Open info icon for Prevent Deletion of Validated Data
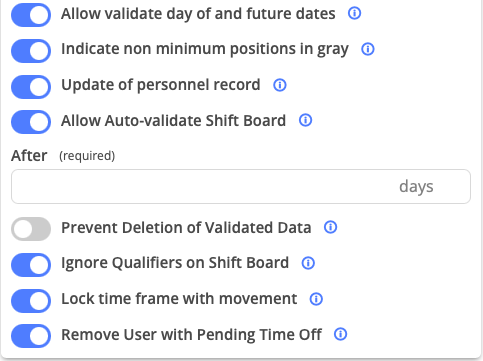 (x=330, y=227)
